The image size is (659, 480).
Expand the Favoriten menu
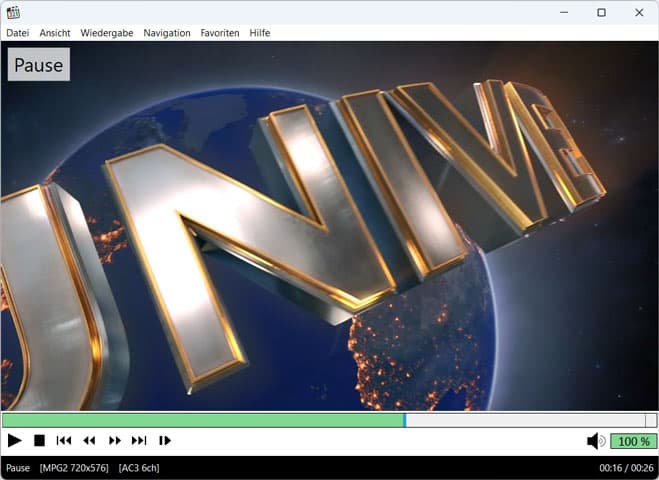pyautogui.click(x=220, y=33)
